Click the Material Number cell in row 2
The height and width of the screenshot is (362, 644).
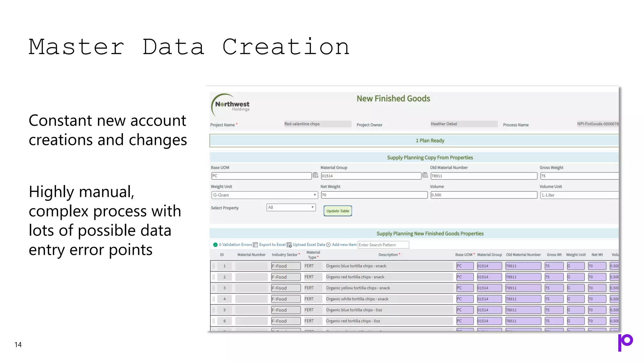pos(251,277)
